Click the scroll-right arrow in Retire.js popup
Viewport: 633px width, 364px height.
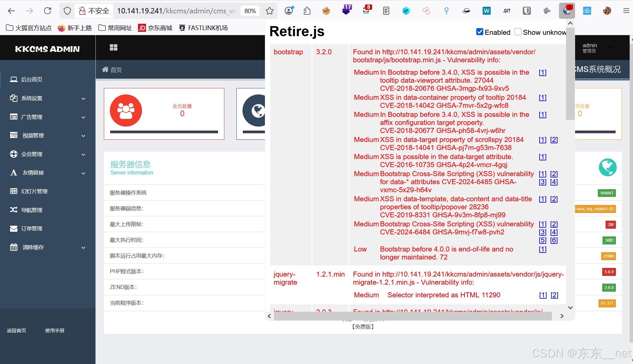[562, 316]
